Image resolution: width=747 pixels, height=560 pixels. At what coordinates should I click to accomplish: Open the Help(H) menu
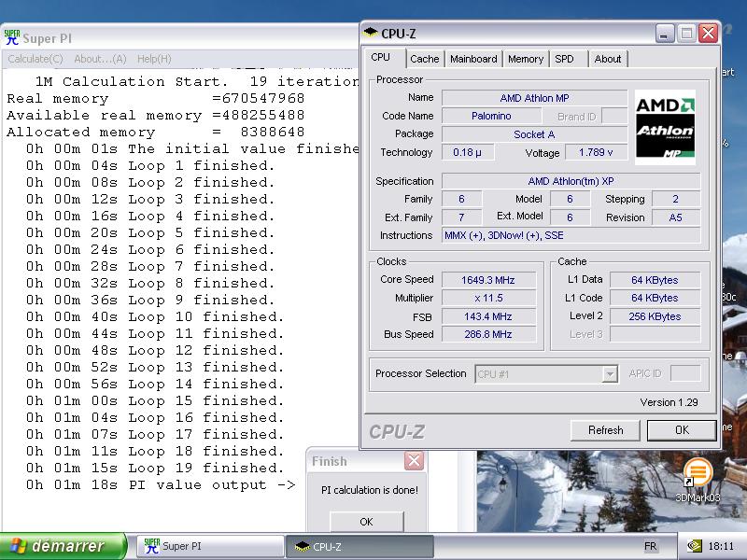(x=154, y=59)
